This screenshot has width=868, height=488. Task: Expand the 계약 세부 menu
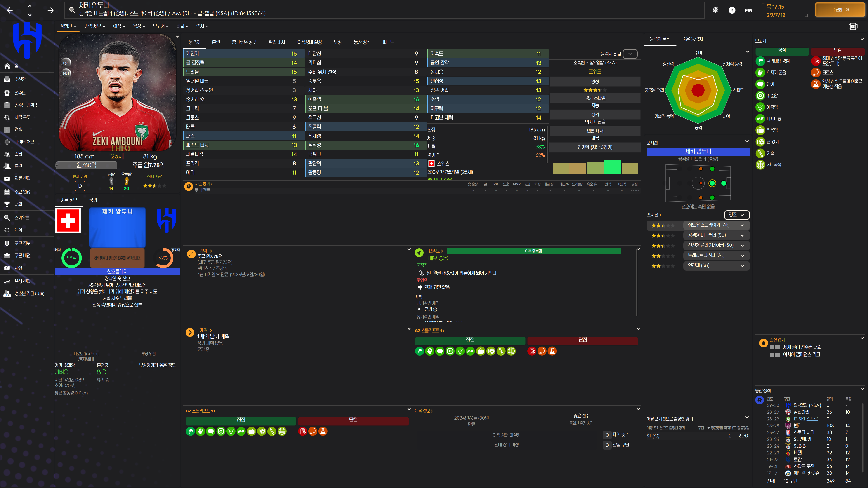click(95, 26)
